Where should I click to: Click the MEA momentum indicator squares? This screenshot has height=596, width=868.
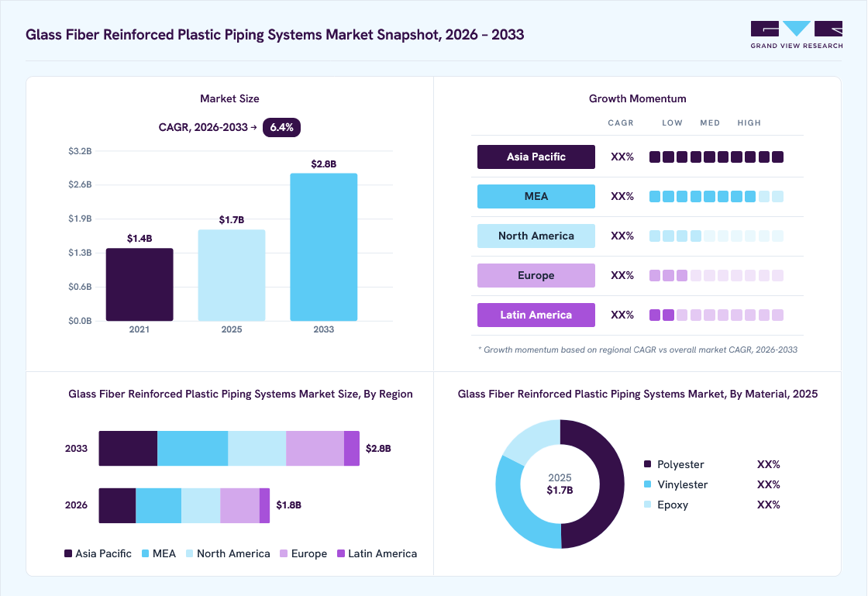click(x=716, y=196)
